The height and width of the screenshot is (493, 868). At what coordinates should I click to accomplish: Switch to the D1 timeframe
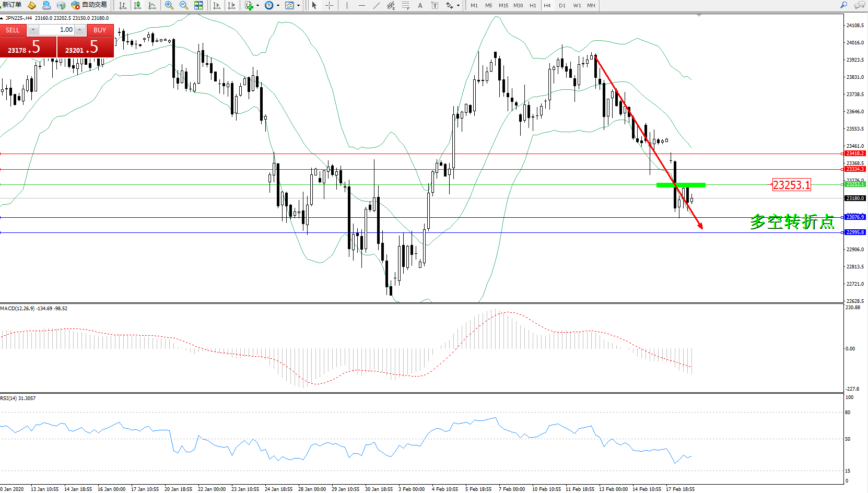(x=562, y=6)
